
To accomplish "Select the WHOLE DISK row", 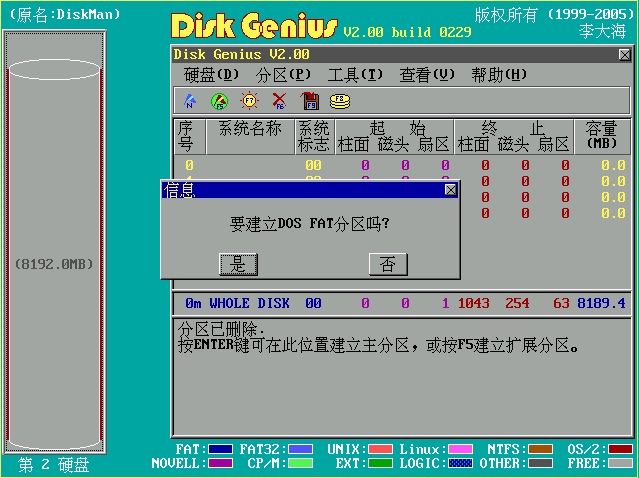I will 402,303.
